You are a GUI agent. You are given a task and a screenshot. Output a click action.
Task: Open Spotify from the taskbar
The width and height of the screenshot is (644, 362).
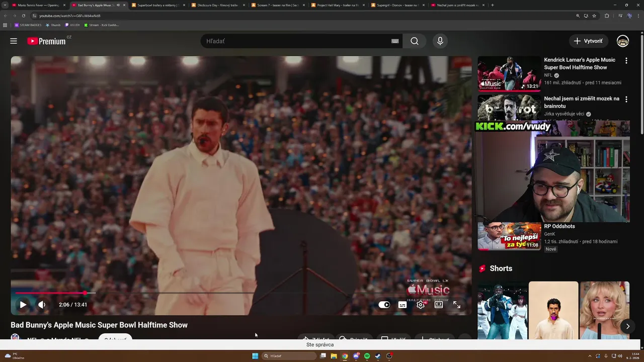pos(367,356)
